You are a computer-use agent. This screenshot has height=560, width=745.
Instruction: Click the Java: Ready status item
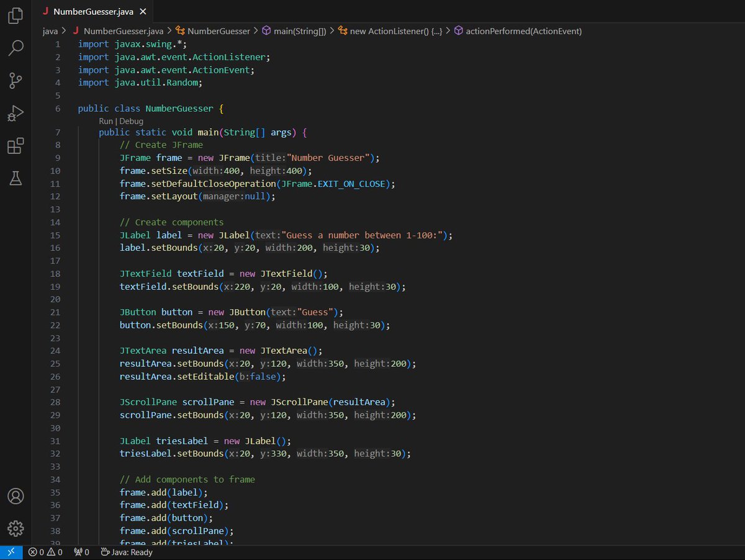tap(127, 552)
